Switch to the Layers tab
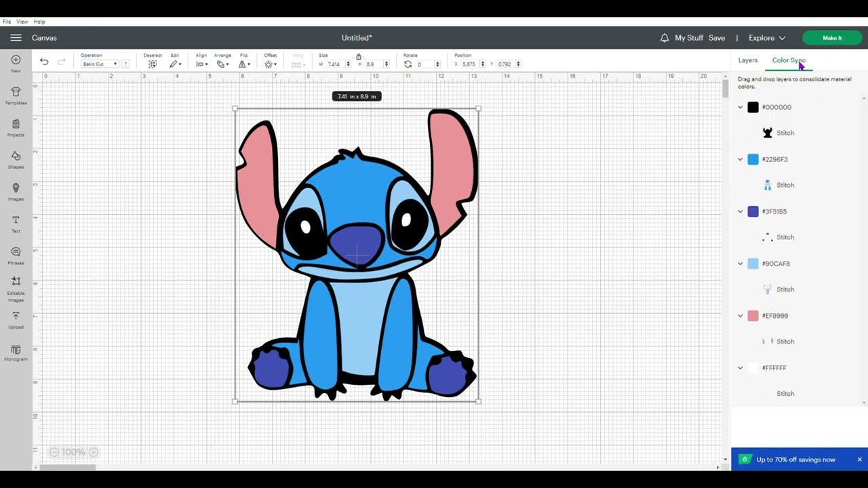868x488 pixels. tap(748, 60)
